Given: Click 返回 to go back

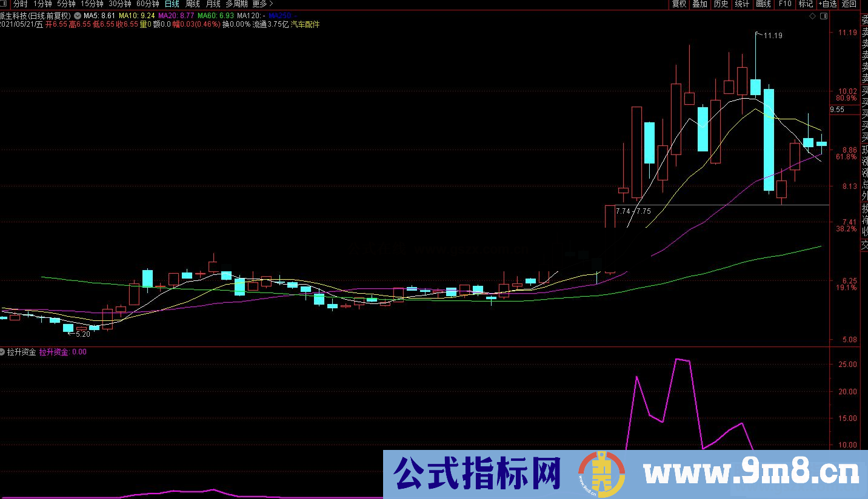Looking at the screenshot, I should point(847,4).
